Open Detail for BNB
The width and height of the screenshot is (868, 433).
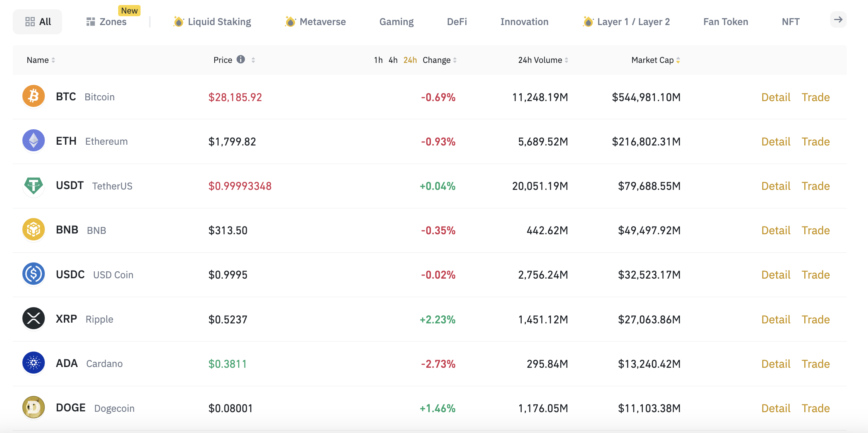pyautogui.click(x=776, y=230)
